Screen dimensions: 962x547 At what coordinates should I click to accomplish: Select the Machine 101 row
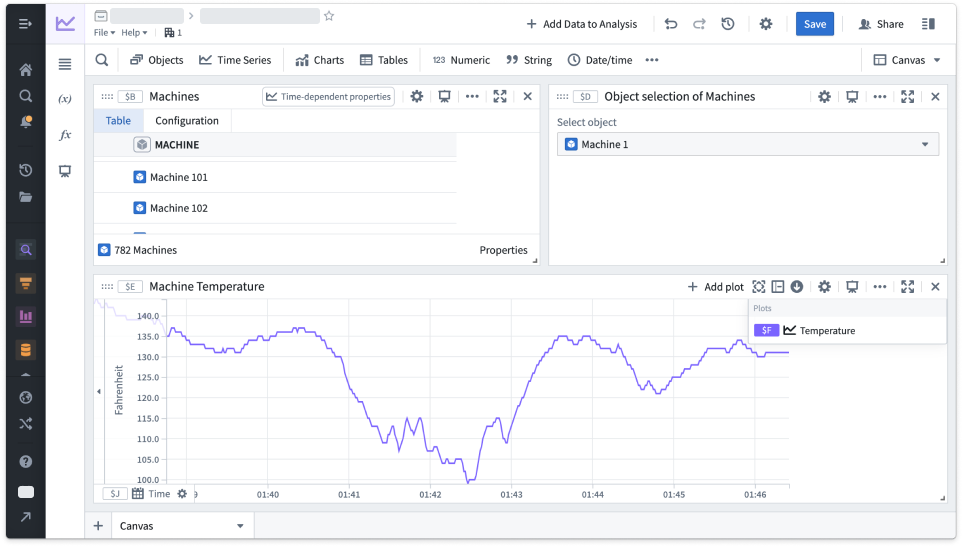click(275, 177)
